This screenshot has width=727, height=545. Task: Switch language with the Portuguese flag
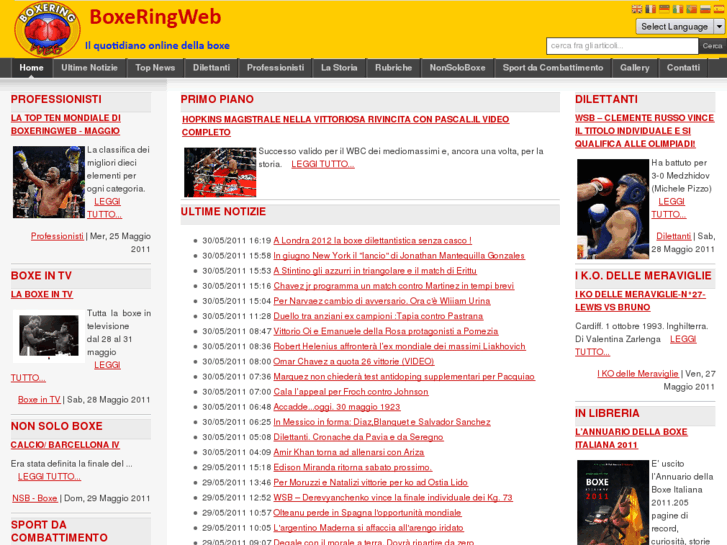(x=691, y=9)
